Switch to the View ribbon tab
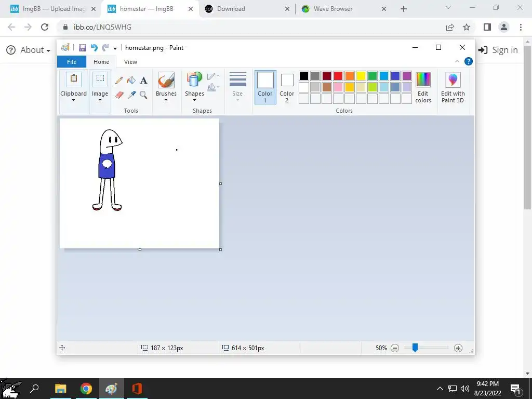 click(130, 62)
